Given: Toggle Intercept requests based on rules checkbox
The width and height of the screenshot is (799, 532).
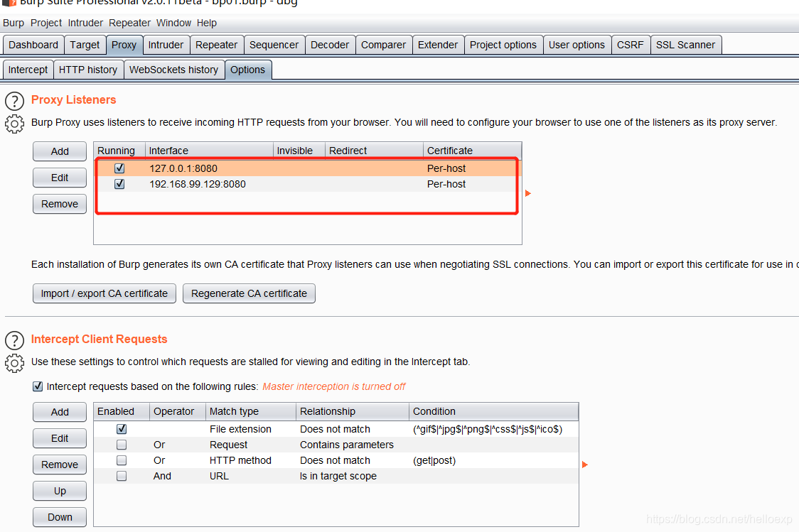Looking at the screenshot, I should [38, 386].
